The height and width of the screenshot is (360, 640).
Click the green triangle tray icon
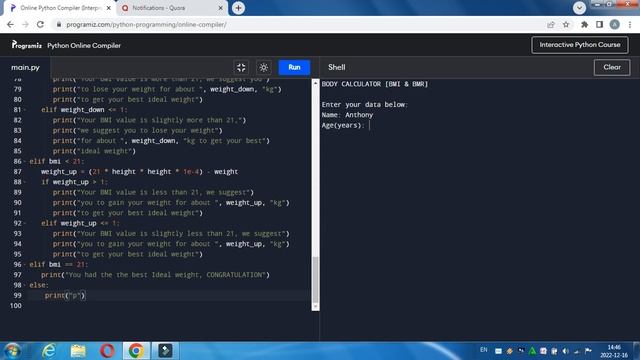point(532,351)
